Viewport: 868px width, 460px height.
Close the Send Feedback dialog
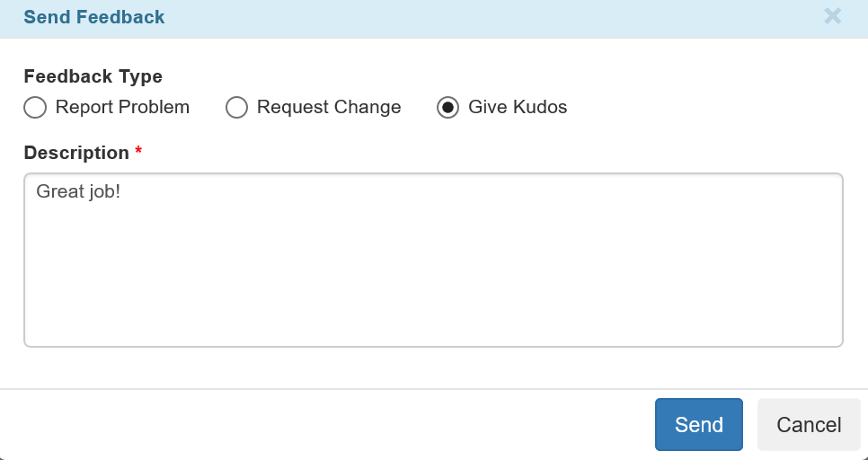tap(832, 16)
